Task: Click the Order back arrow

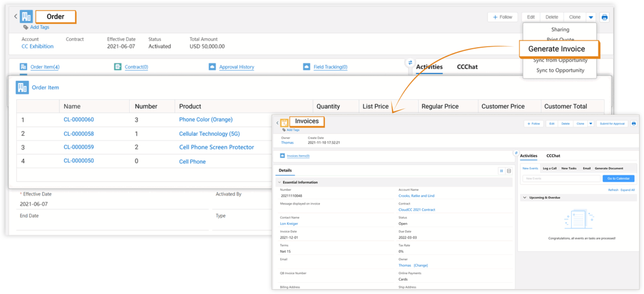Action: [x=16, y=16]
